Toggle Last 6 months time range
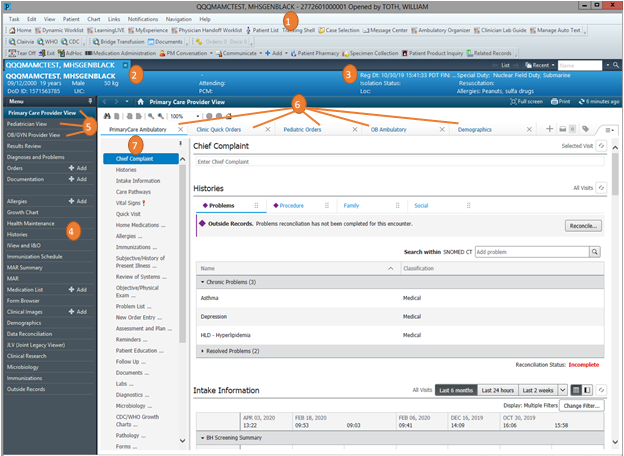This screenshot has height=456, width=624. point(457,389)
